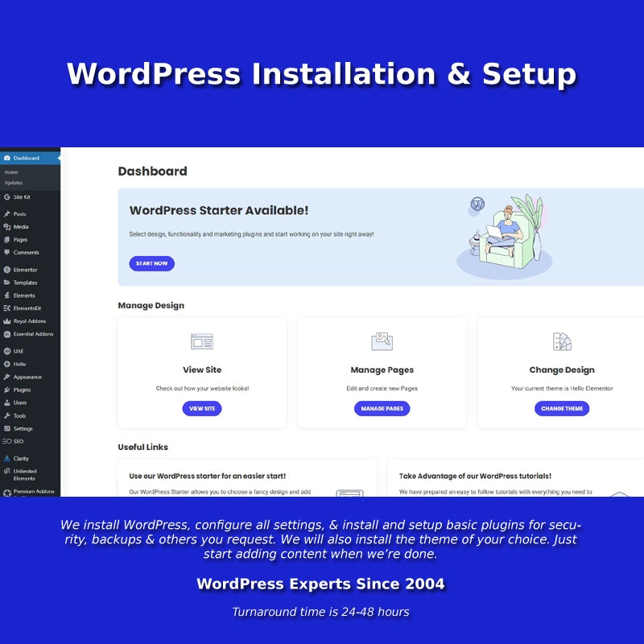
Task: Click the CHANGE THEME button
Action: coord(562,408)
